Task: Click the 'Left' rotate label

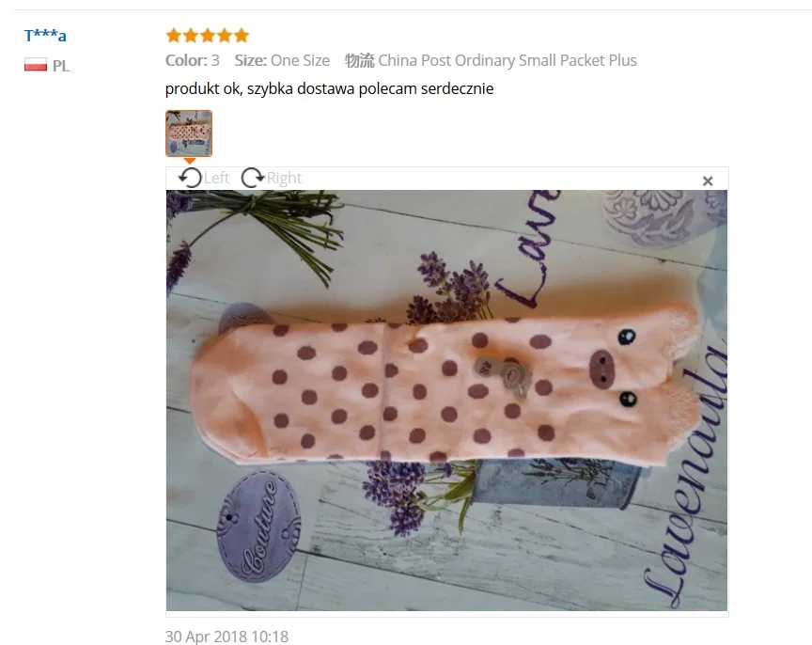Action: 216,179
